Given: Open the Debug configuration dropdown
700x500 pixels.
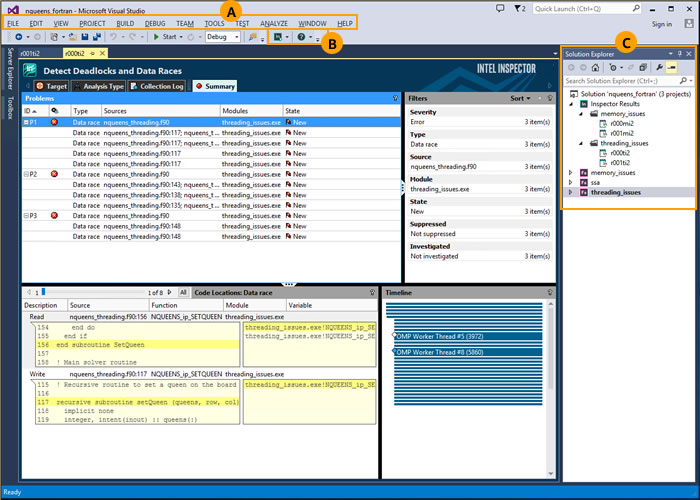Looking at the screenshot, I should [x=222, y=37].
